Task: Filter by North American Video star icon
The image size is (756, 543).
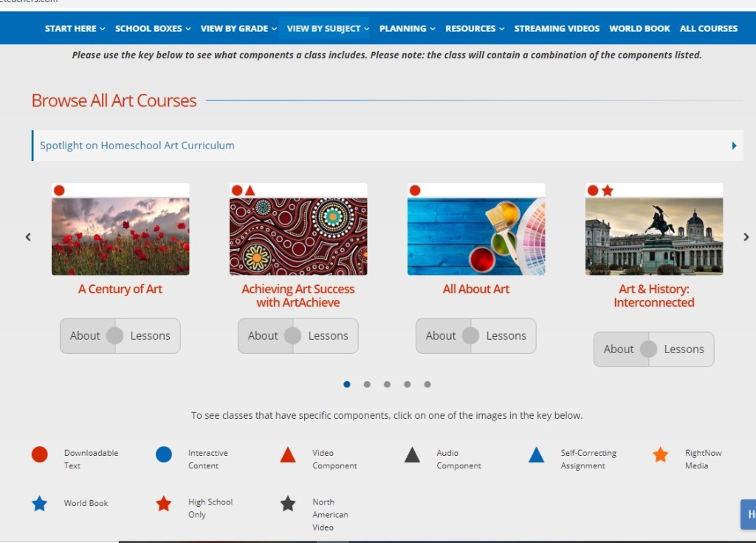Action: coord(288,504)
